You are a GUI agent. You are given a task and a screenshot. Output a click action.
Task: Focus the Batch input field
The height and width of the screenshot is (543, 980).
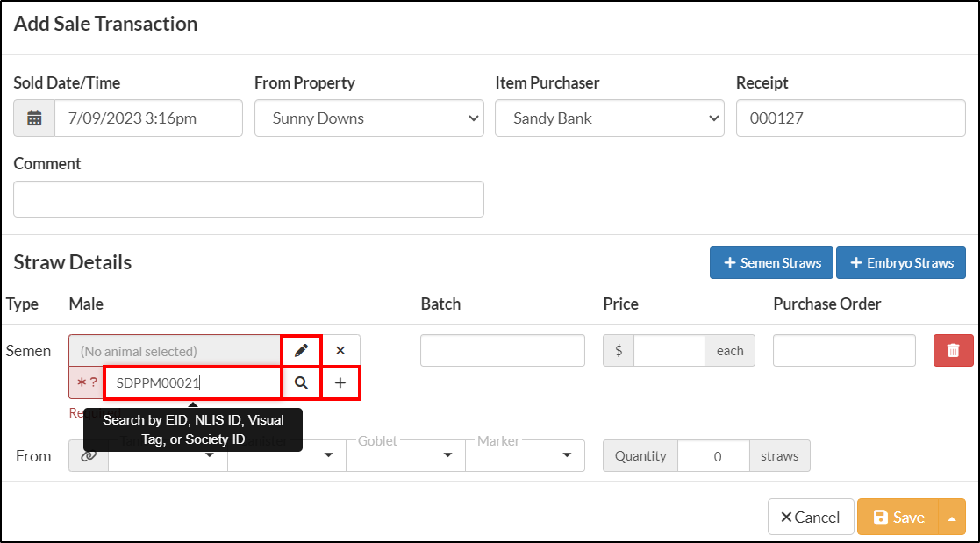tap(503, 351)
